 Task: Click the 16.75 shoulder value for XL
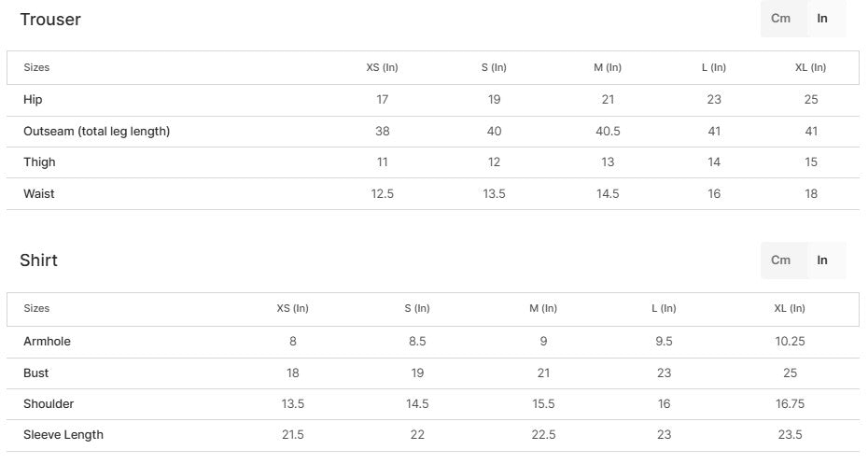790,404
